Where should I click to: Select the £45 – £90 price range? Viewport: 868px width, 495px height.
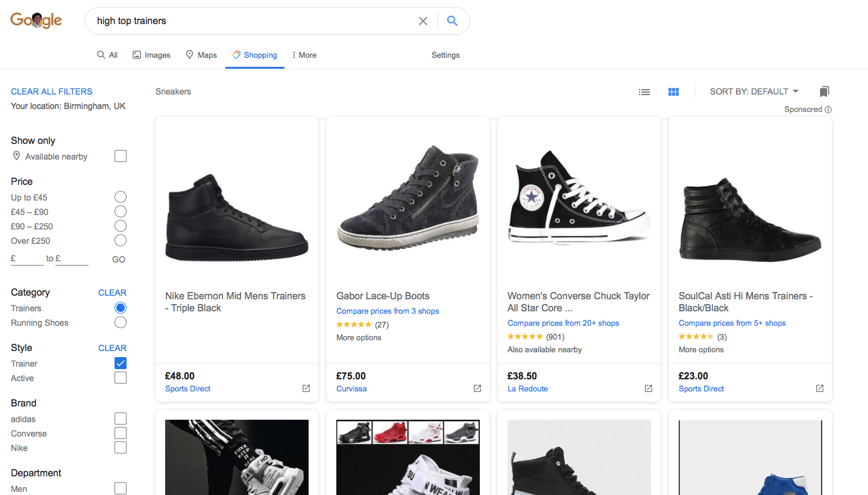(x=121, y=211)
